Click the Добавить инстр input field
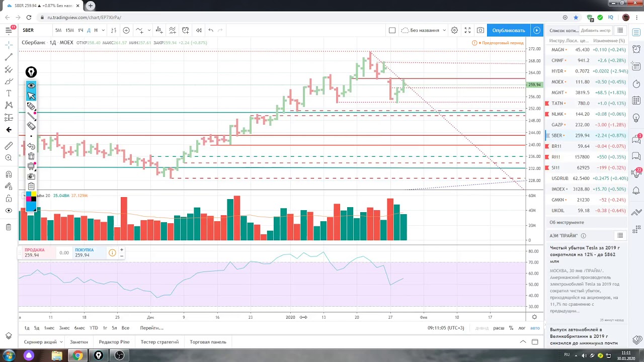Image resolution: width=644 pixels, height=362 pixels. point(596,31)
